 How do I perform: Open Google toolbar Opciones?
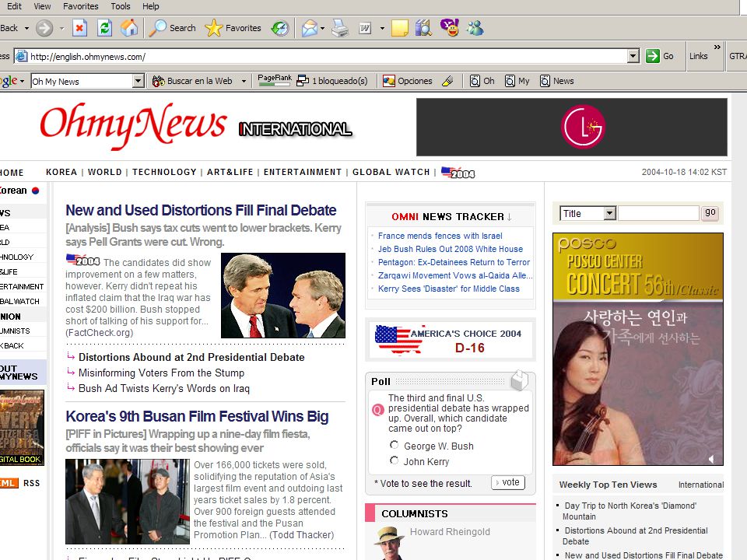[407, 81]
